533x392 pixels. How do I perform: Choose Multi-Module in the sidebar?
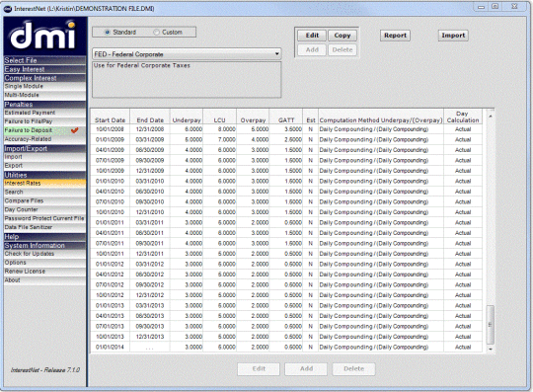click(x=44, y=95)
